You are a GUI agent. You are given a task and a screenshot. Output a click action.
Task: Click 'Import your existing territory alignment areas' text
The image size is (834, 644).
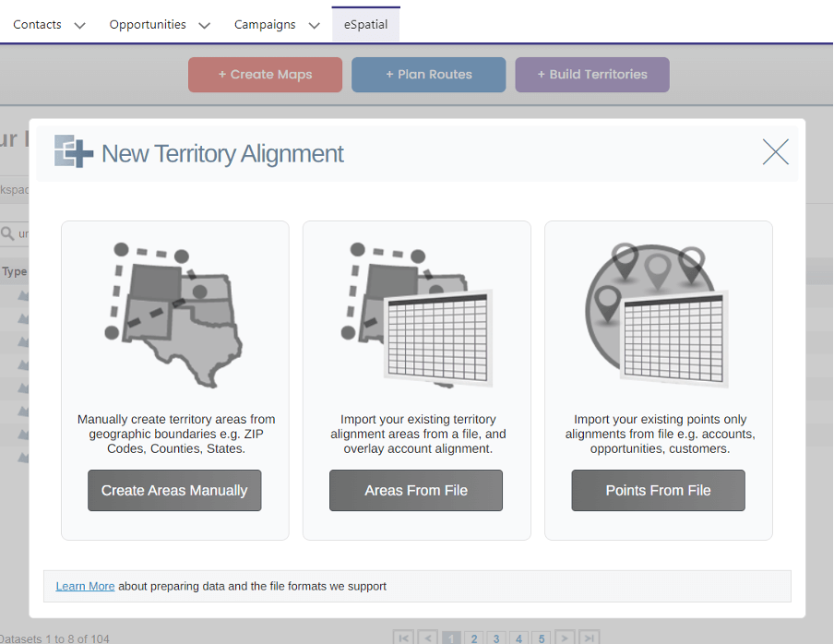coord(418,434)
